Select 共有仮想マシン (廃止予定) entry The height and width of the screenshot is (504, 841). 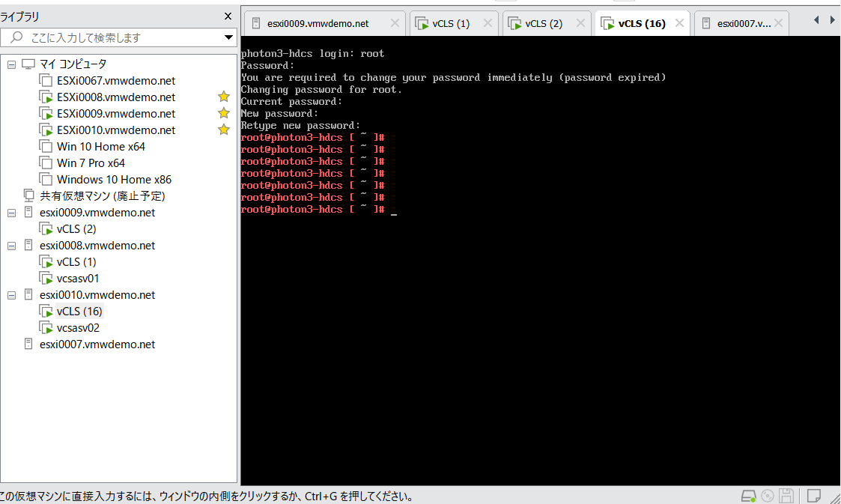pyautogui.click(x=102, y=196)
